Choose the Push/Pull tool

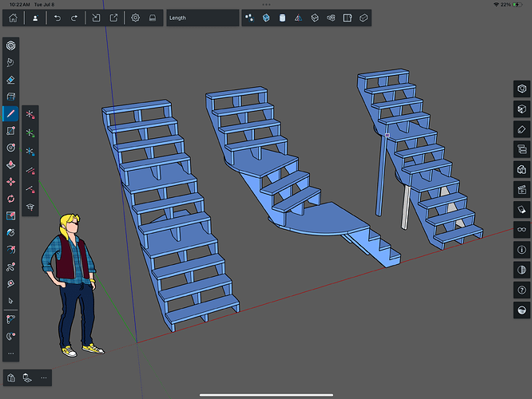10,164
